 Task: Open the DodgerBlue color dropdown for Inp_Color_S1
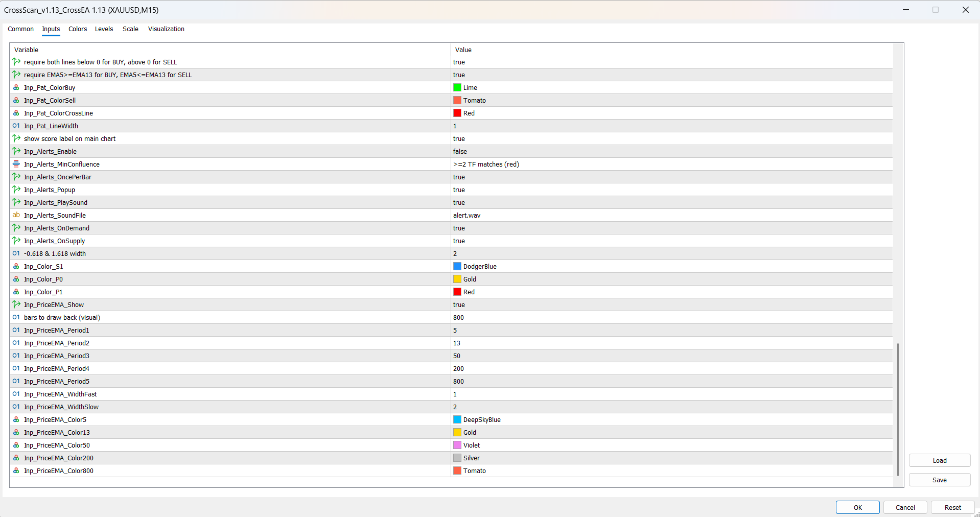tap(671, 266)
